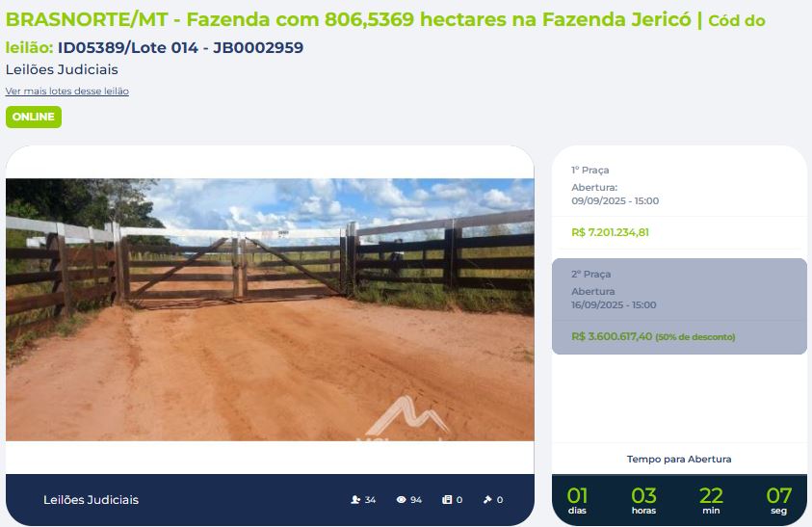Click the green ONLINE badge

pyautogui.click(x=34, y=118)
